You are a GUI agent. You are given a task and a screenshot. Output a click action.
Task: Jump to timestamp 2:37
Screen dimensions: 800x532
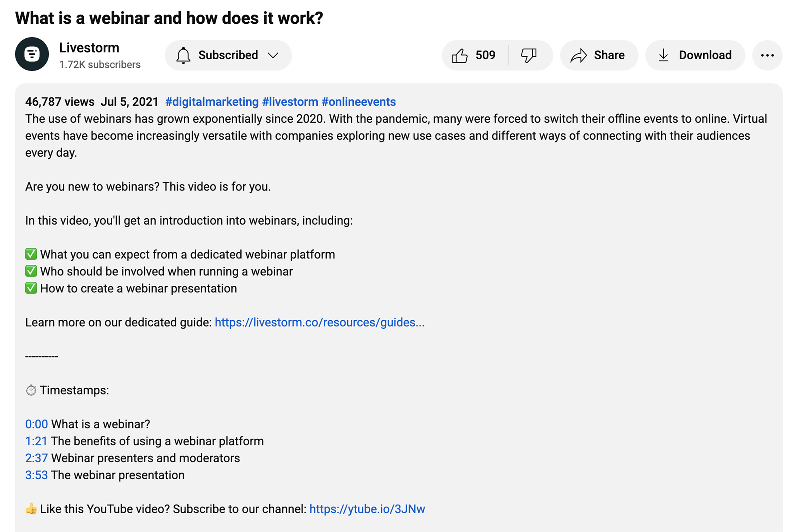pyautogui.click(x=36, y=458)
